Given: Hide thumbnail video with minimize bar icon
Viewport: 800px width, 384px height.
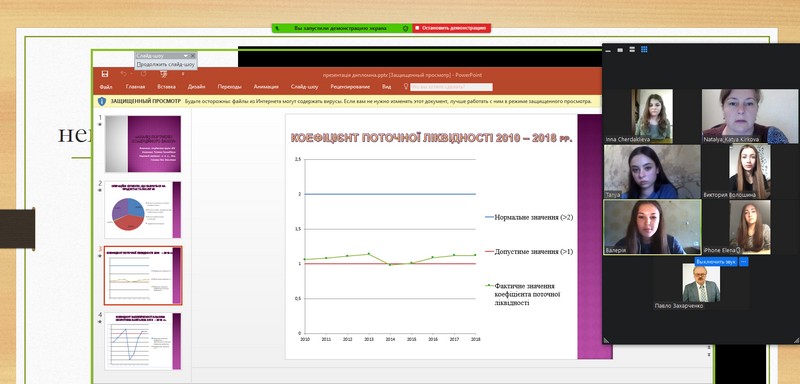Looking at the screenshot, I should coord(608,50).
